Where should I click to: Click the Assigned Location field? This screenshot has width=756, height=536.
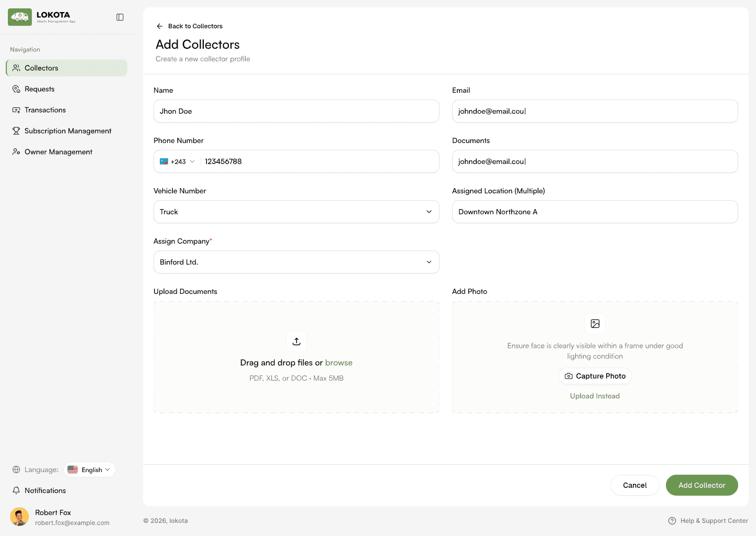click(595, 212)
